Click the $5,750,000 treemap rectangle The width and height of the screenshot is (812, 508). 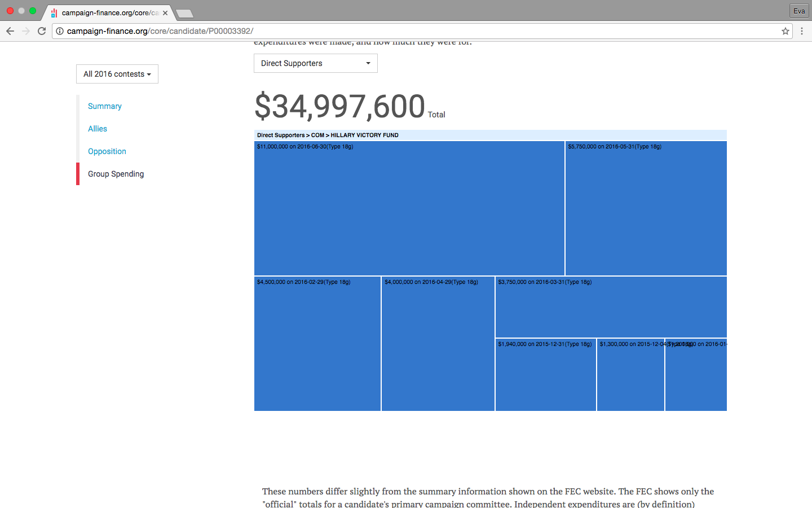646,209
